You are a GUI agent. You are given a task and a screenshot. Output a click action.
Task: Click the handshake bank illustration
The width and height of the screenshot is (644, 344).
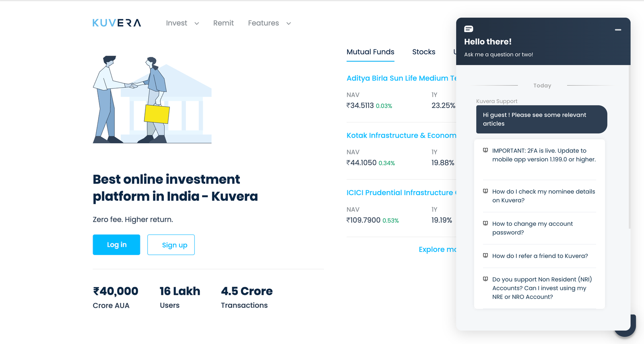152,99
